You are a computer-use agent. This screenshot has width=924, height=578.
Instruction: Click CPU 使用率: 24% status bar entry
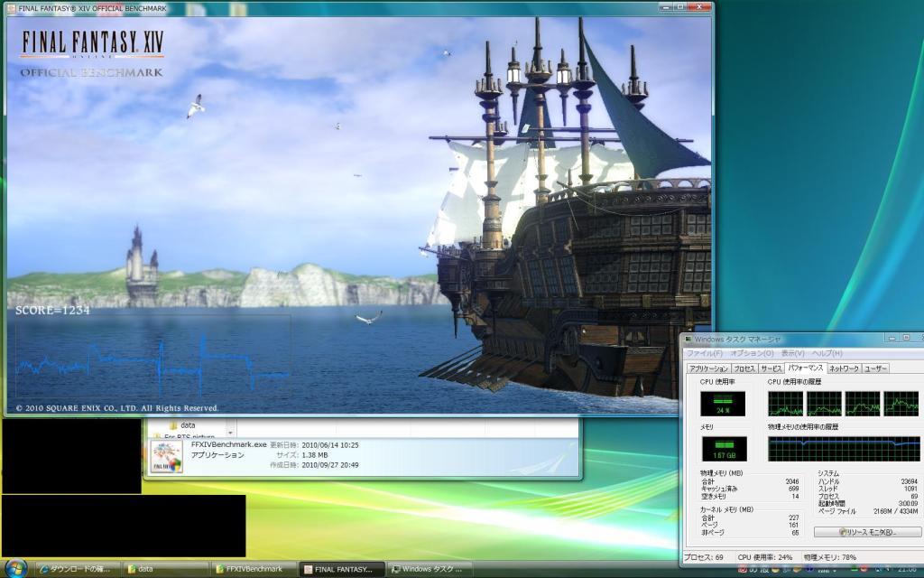[x=765, y=556]
